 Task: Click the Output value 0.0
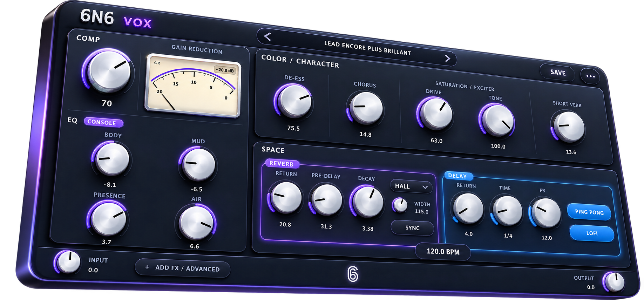point(591,287)
